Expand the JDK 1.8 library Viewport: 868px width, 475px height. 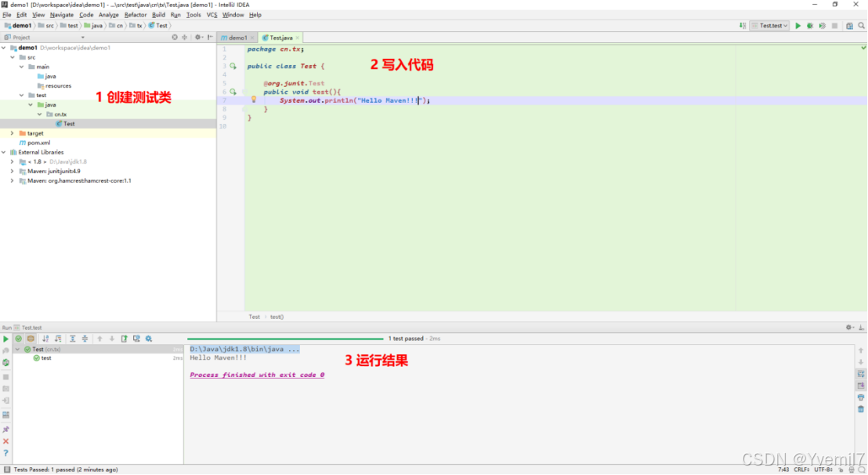[13, 161]
